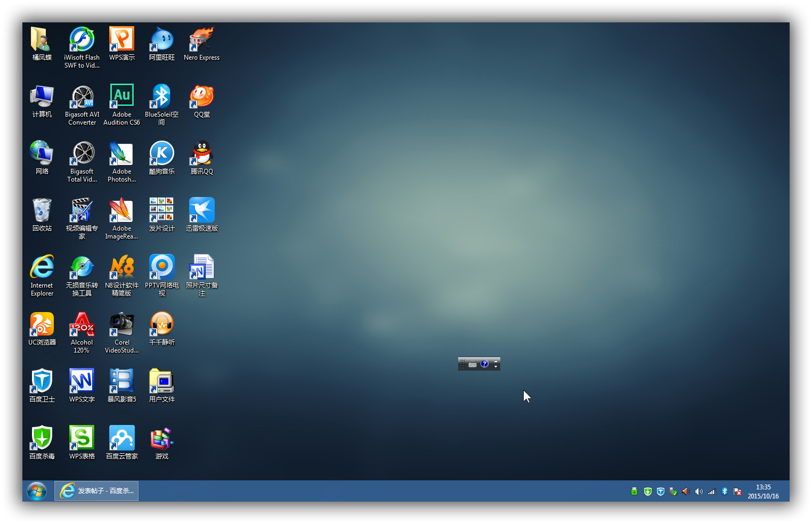
Task: Select the 百度杀毒 desktop icon
Action: tap(42, 443)
